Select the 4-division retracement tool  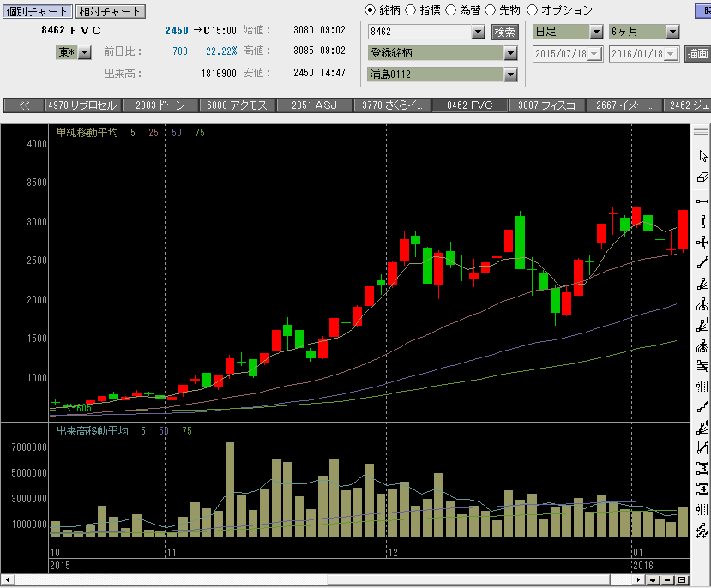point(702,489)
